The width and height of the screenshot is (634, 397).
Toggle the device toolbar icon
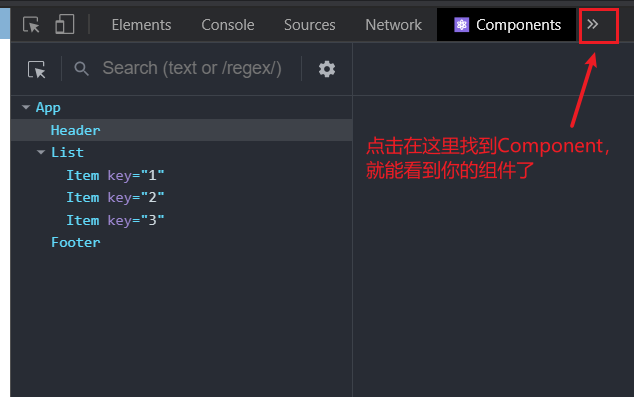65,24
